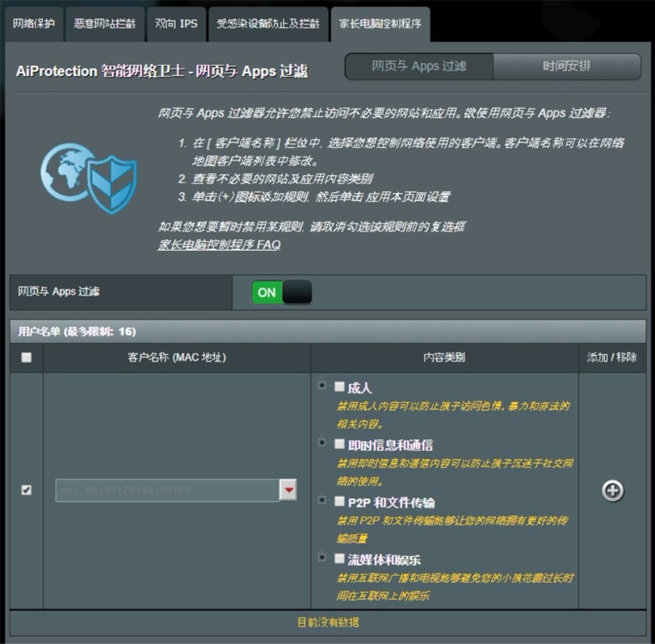Select the 家长电脑控制程序 tab
This screenshot has height=644, width=655.
pos(380,24)
